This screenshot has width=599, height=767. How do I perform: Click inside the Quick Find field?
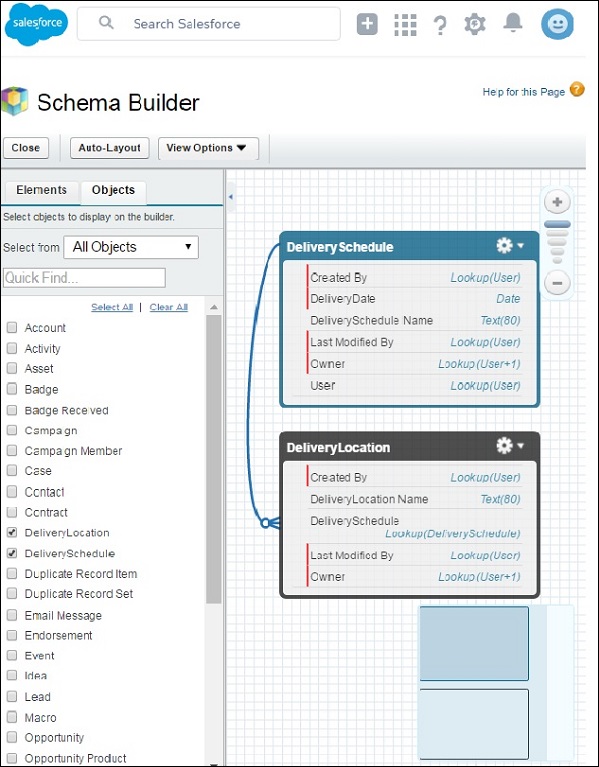(84, 278)
